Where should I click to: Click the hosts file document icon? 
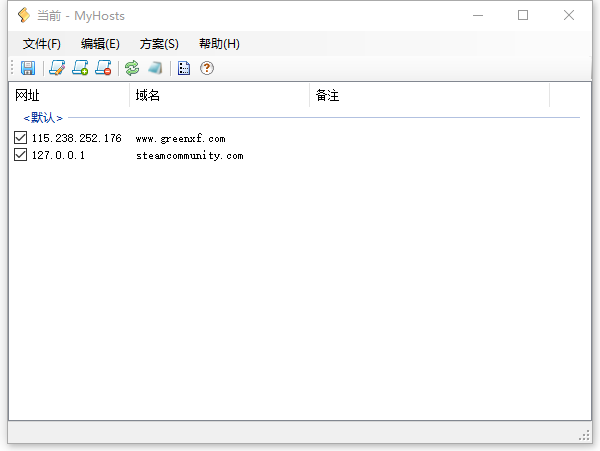point(184,68)
